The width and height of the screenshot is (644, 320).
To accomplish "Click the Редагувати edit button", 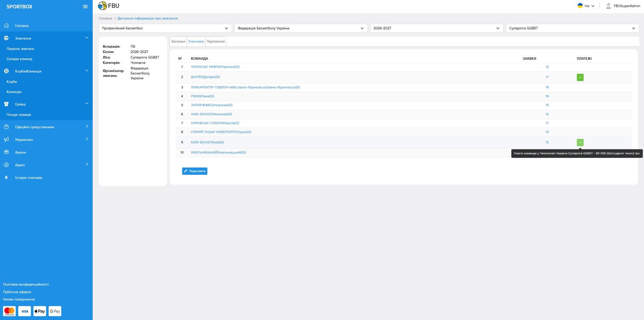I will 195,171.
